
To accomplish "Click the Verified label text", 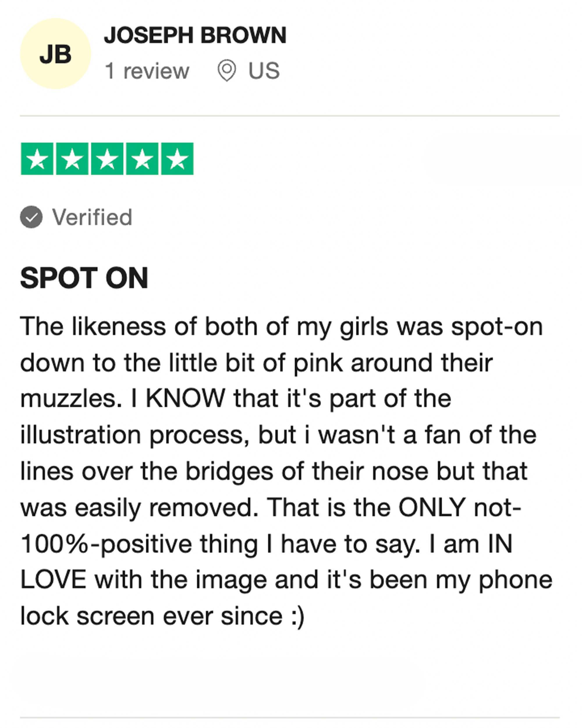I will tap(92, 217).
